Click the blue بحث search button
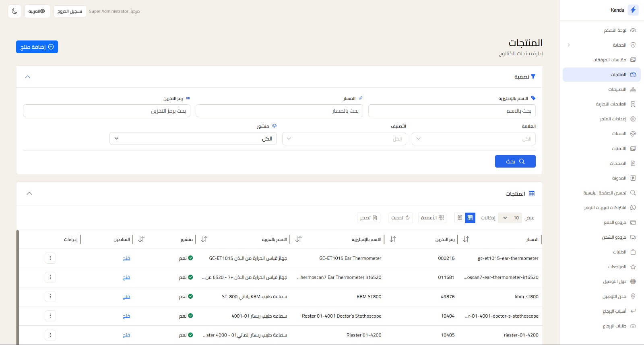644x345 pixels. 515,161
